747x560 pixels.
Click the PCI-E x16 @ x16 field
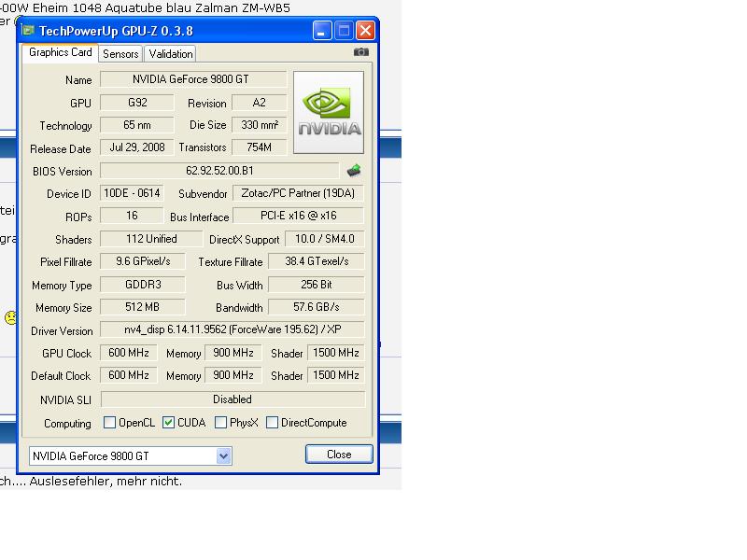(298, 216)
